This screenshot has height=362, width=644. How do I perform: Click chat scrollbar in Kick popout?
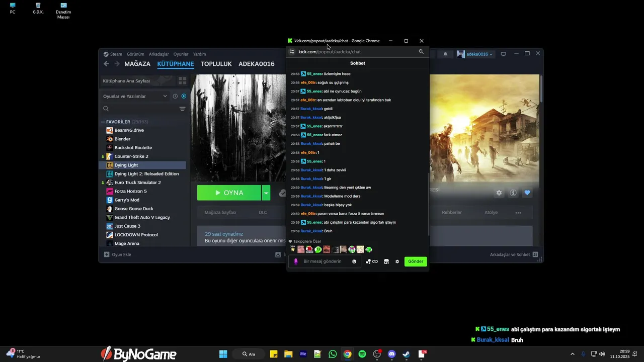[428, 204]
